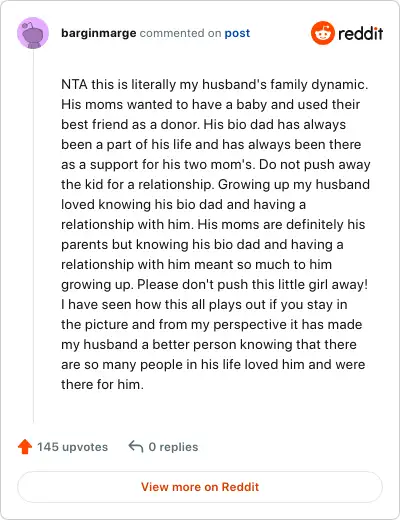400x520 pixels.
Task: Click the 'reddit' wordmark text
Action: (x=361, y=33)
